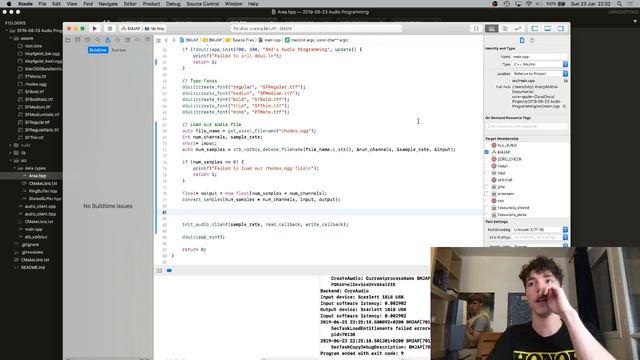Uncheck BMJAP target membership
This screenshot has width=640, height=360.
tap(487, 152)
